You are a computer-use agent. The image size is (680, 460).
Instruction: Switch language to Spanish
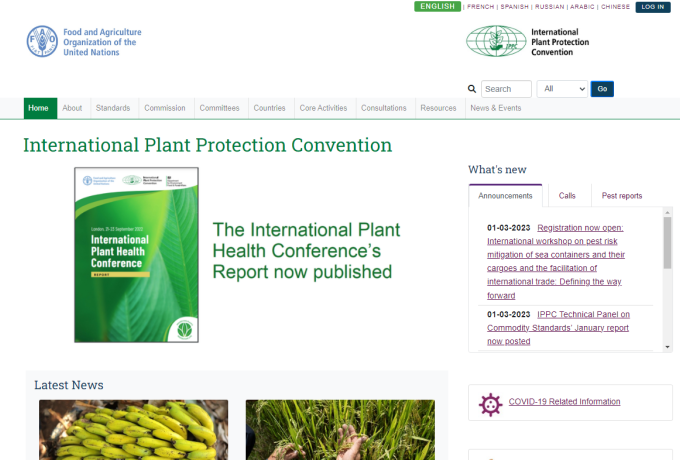(515, 7)
